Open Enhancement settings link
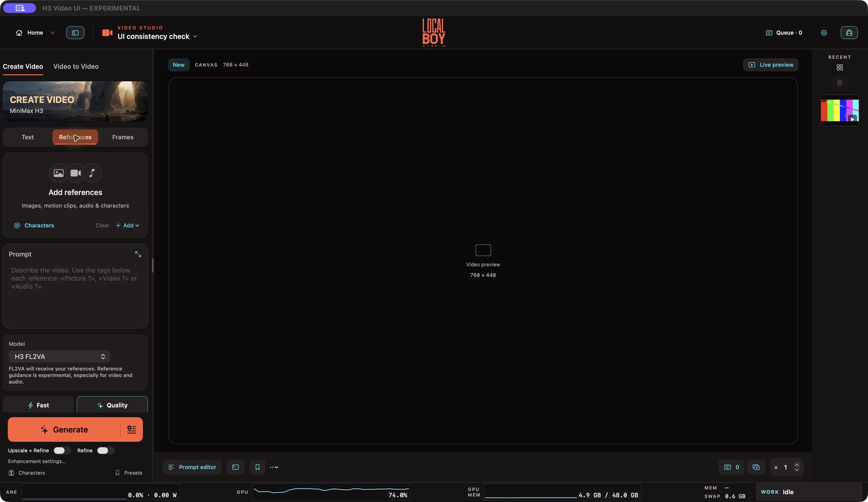The image size is (868, 502). [37, 461]
